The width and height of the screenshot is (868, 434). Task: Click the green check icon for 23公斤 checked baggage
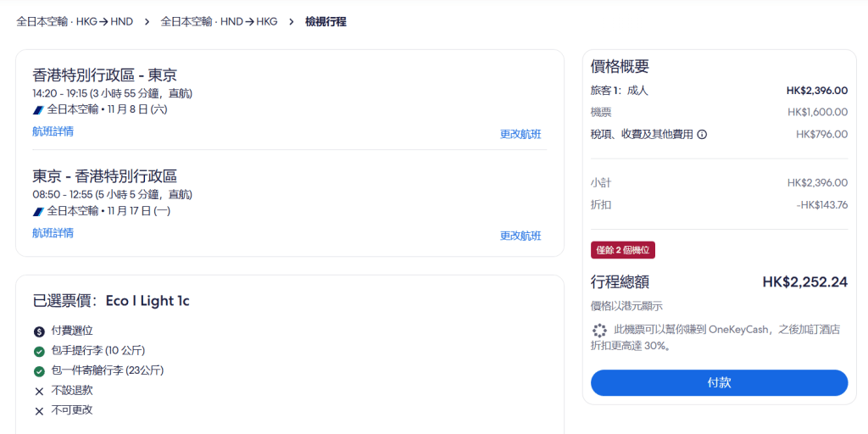tap(39, 370)
